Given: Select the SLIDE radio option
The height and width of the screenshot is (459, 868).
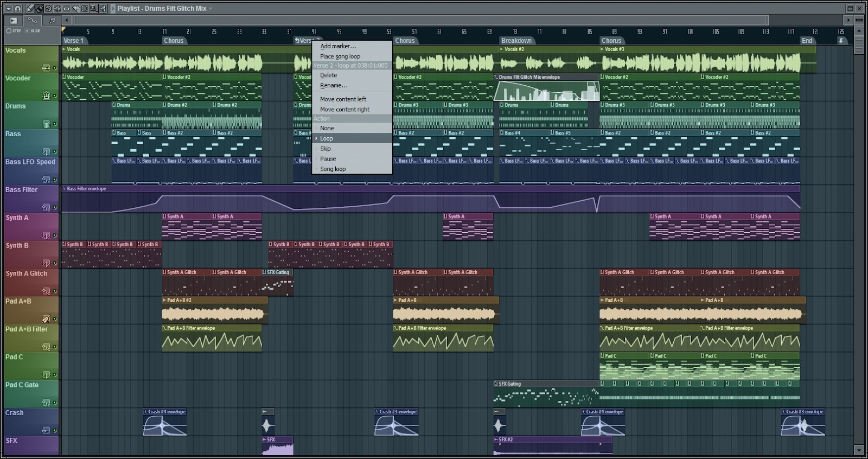Looking at the screenshot, I should 33,31.
